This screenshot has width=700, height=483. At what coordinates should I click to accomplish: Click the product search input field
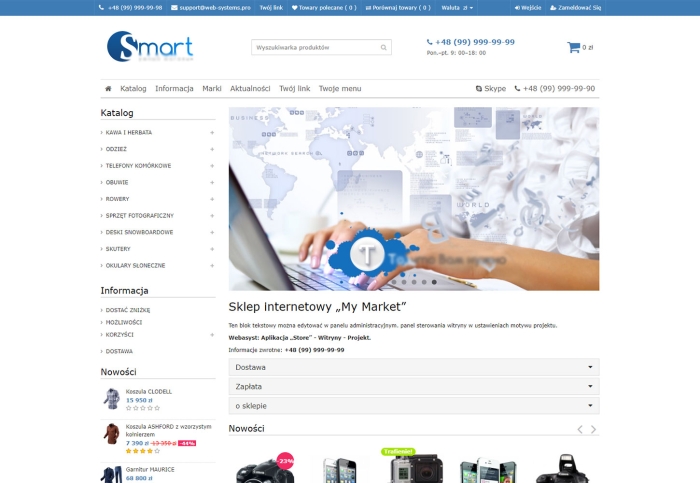coord(314,47)
